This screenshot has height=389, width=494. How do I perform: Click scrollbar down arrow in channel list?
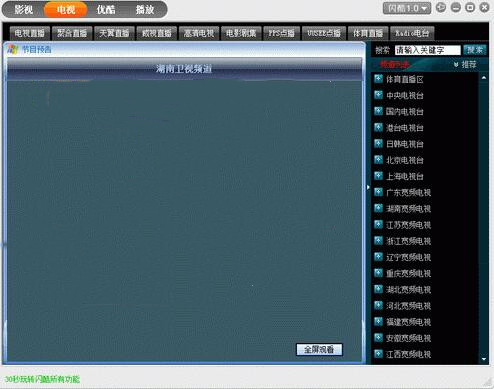[x=484, y=359]
